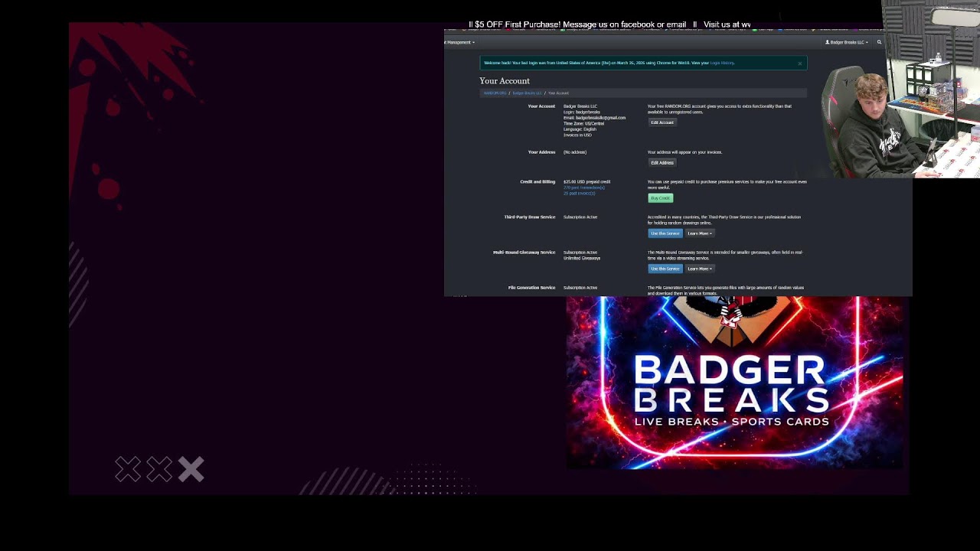
Task: View the 270 past transactions link
Action: coord(584,187)
